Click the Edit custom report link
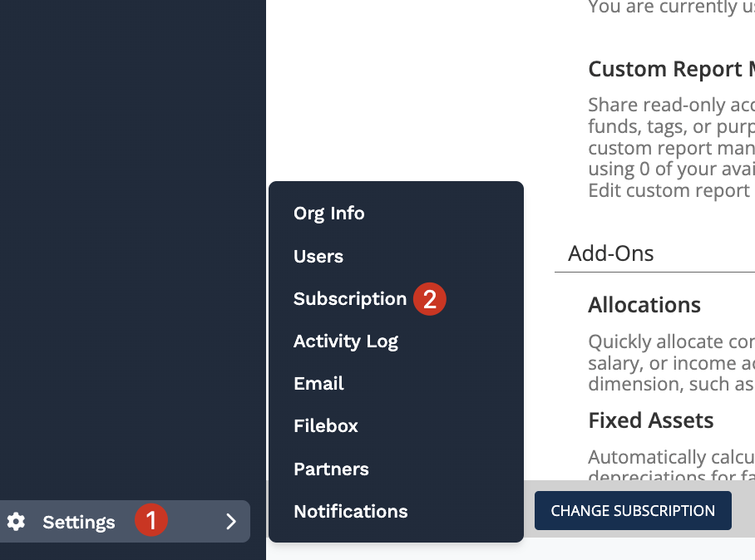The image size is (755, 560). 669,190
